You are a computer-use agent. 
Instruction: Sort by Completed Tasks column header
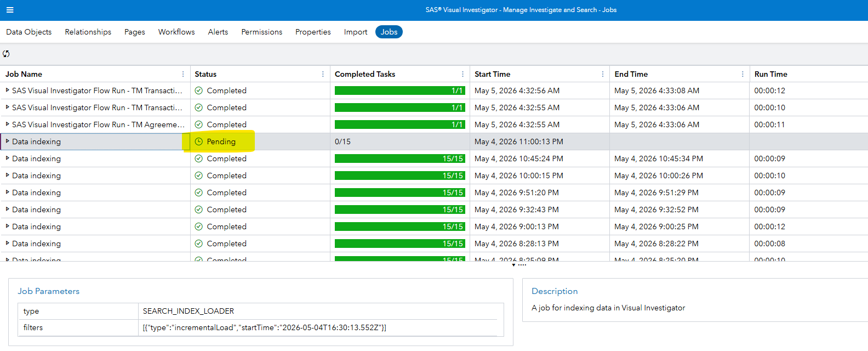tap(365, 74)
